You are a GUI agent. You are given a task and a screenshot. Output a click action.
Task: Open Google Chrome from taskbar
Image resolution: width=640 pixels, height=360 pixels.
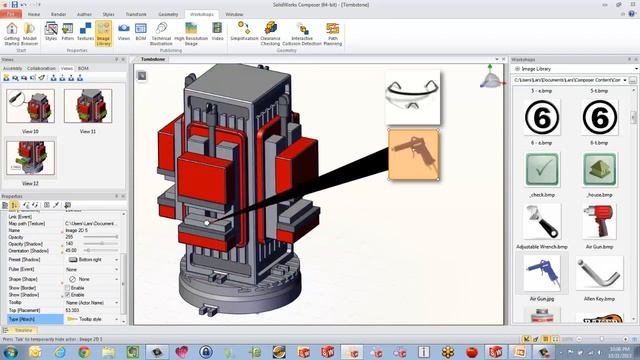(84, 351)
